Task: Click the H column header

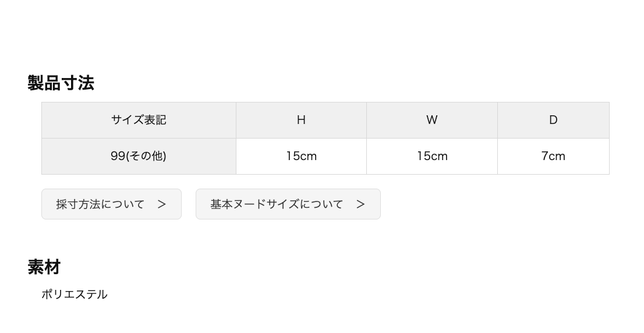Action: (301, 121)
